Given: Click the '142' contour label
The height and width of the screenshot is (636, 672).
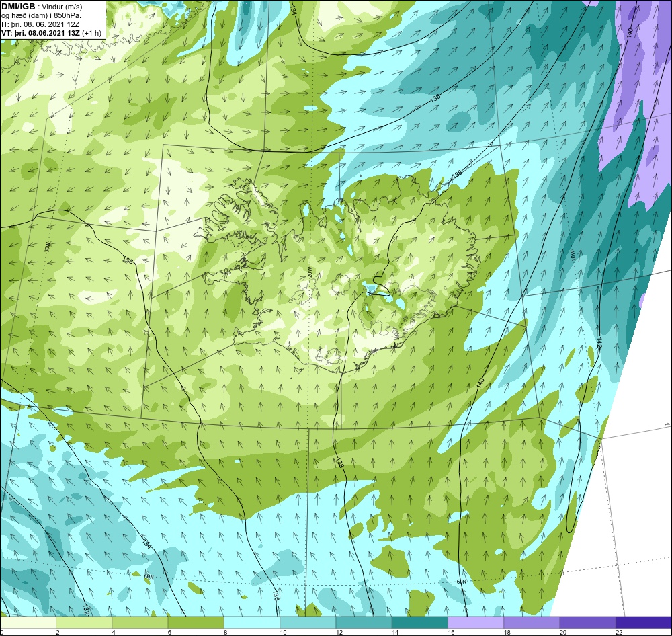Looking at the screenshot, I should [599, 343].
